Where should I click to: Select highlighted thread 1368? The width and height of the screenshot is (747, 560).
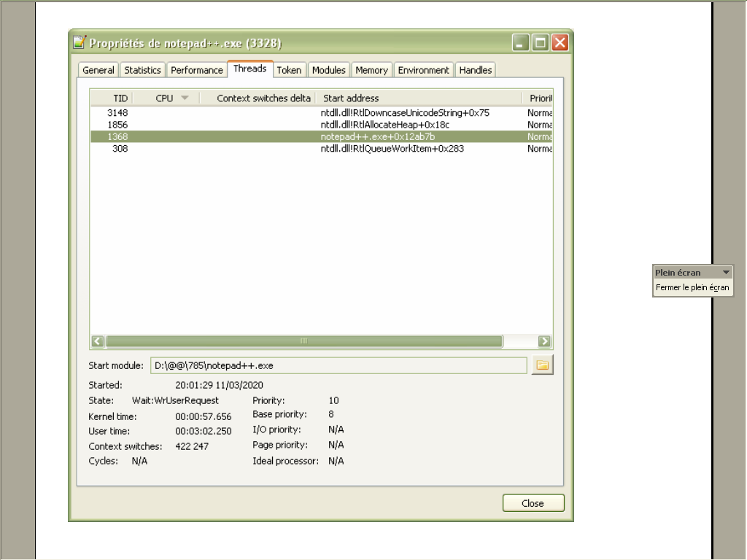322,136
